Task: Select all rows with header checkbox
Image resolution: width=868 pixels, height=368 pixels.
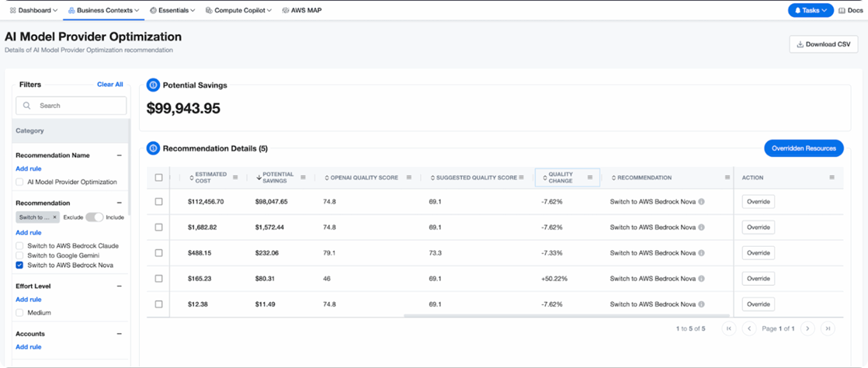Action: (x=159, y=178)
